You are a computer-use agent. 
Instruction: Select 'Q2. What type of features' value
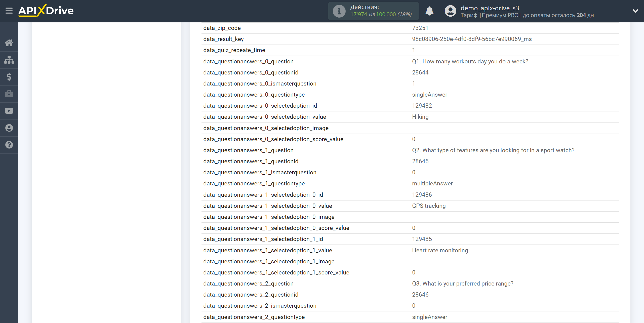click(x=493, y=150)
